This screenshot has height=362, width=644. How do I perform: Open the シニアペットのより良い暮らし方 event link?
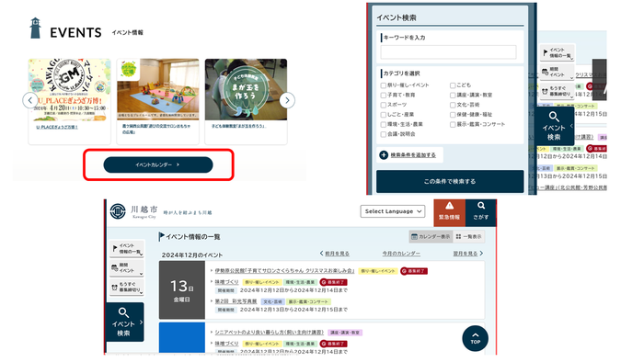(269, 332)
